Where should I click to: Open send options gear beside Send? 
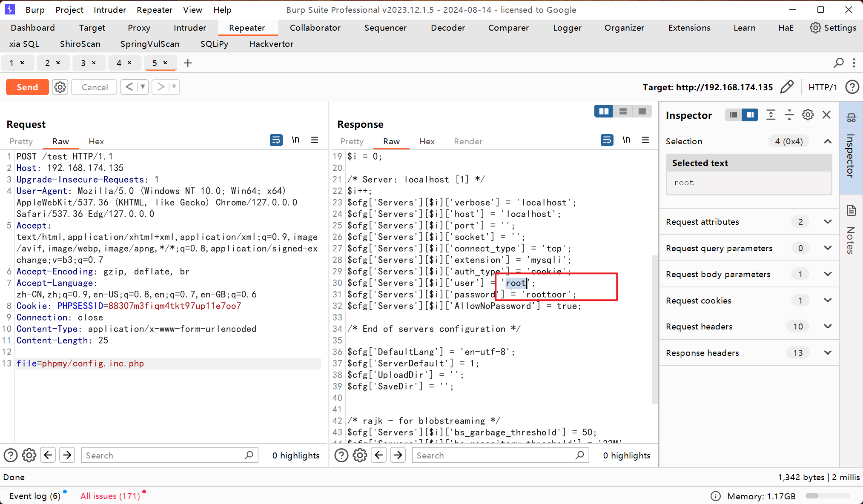coord(60,87)
